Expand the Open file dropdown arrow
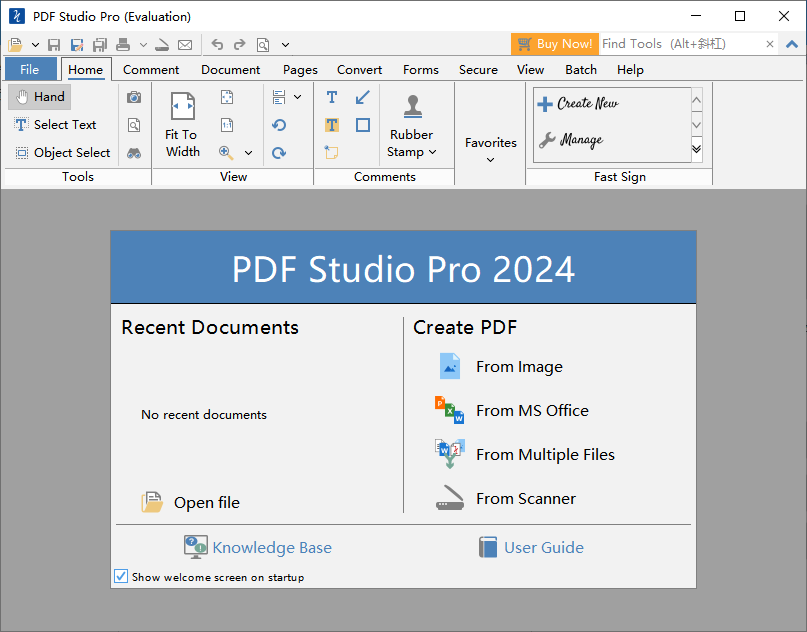The image size is (807, 632). (x=36, y=45)
